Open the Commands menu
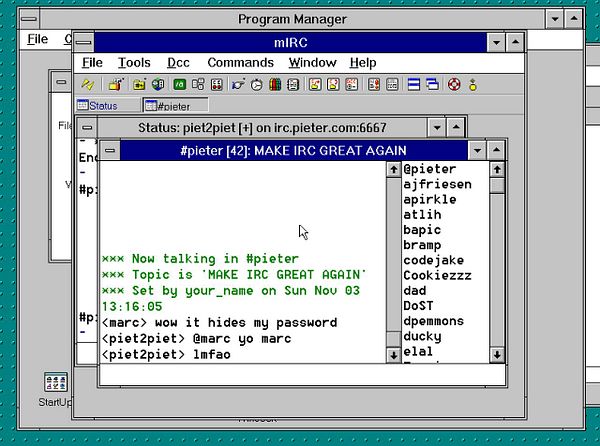600x446 pixels. [x=240, y=63]
